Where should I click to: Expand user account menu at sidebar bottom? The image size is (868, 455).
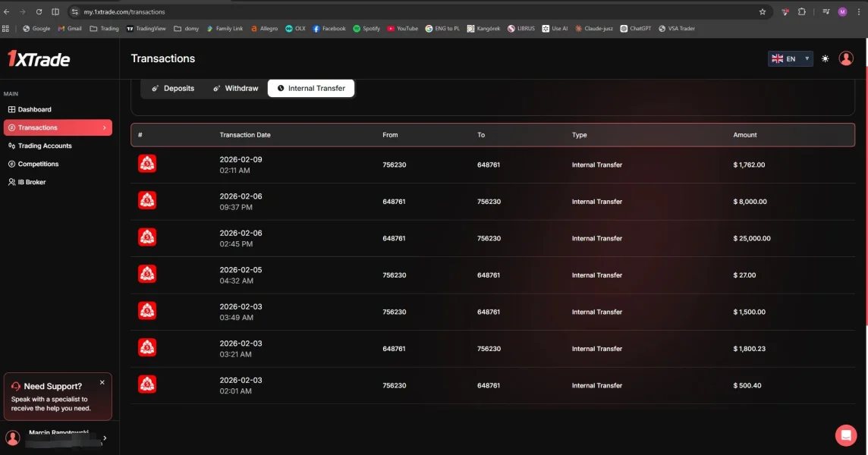click(x=105, y=438)
